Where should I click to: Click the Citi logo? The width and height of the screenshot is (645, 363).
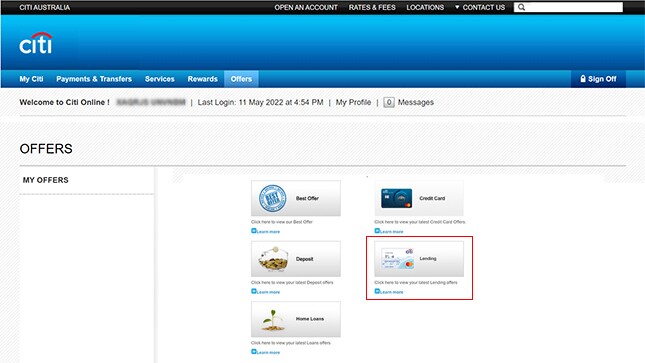[x=36, y=43]
